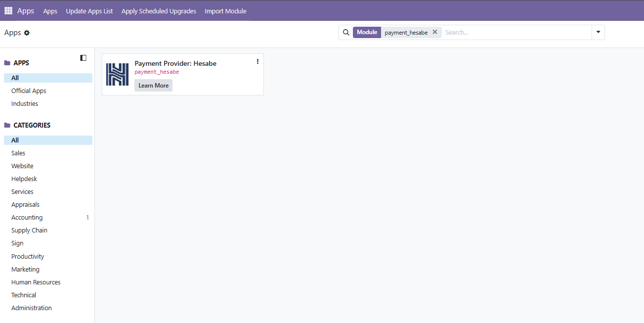Remove the payment_hesabe filter with the x
The width and height of the screenshot is (644, 323).
tap(435, 32)
